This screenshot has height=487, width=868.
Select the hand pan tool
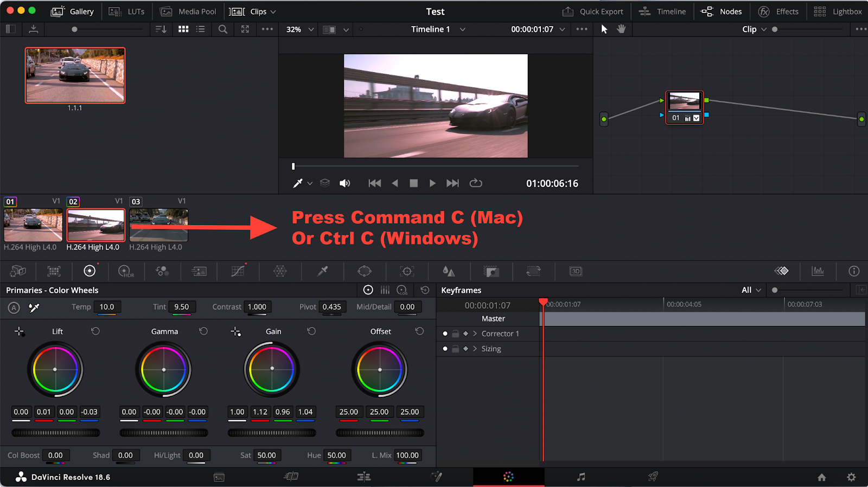621,29
